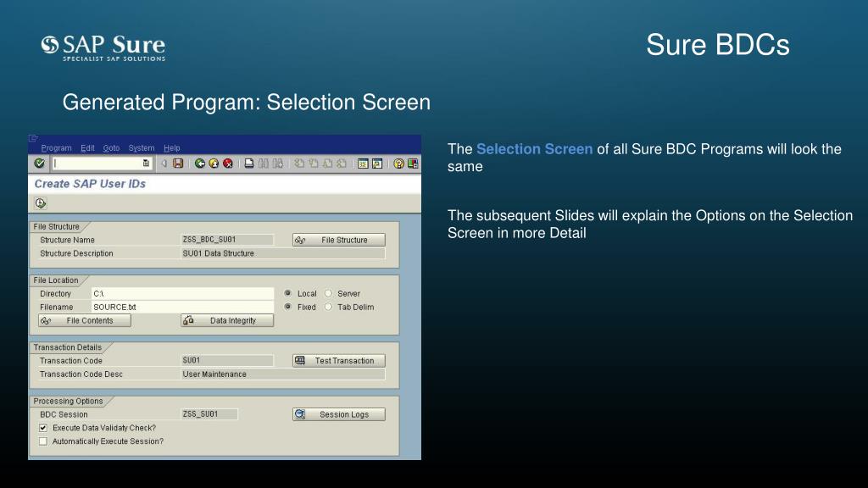The width and height of the screenshot is (868, 488).
Task: Click the Structure Name field ZSS_BDC_SU01
Action: [227, 240]
